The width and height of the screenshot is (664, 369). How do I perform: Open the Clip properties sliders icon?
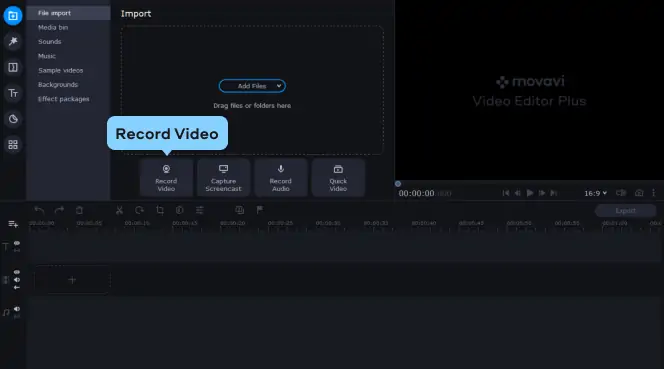point(199,210)
